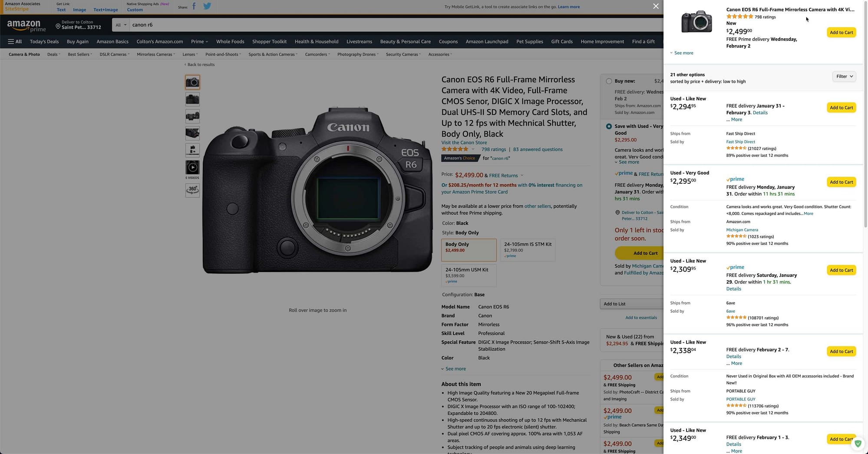Choose the 24-105mm USM Kit option
868x454 pixels.
point(469,275)
